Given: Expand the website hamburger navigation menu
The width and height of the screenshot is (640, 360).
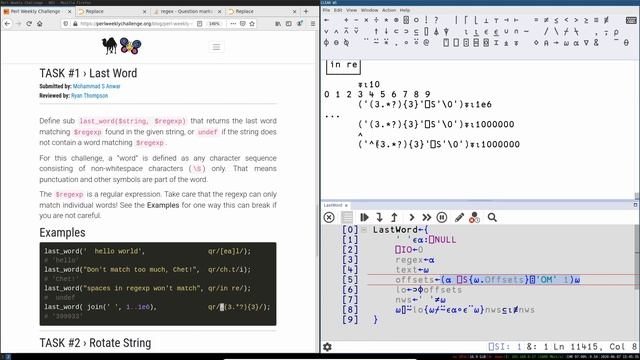Looking at the screenshot, I should click(216, 47).
